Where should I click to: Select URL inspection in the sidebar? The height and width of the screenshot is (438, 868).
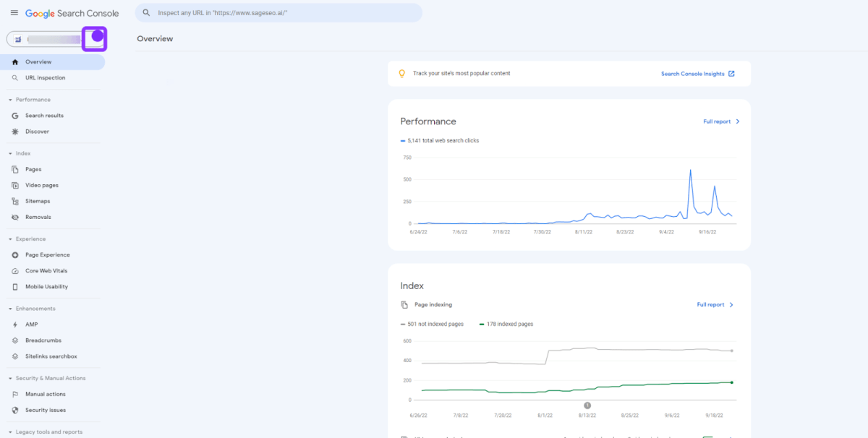point(45,77)
